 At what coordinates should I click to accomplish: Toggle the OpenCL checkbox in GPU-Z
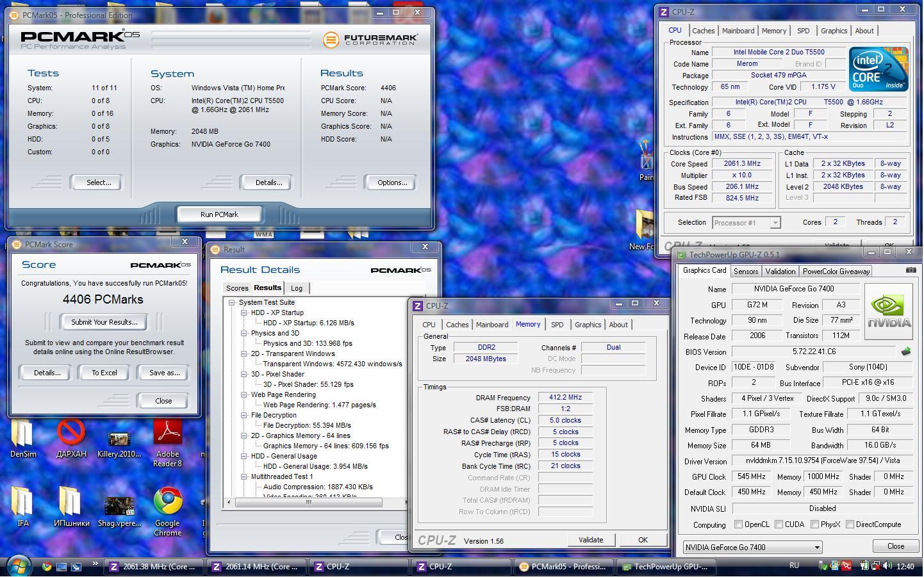(x=738, y=524)
